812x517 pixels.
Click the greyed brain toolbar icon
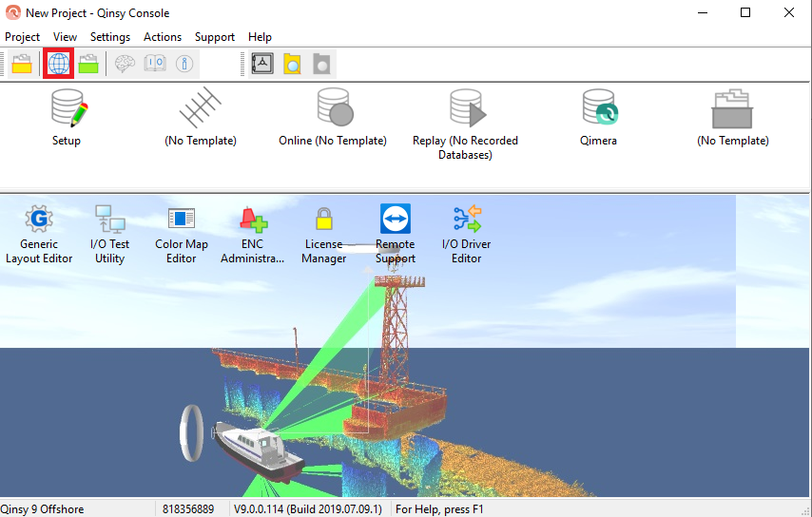pyautogui.click(x=125, y=64)
